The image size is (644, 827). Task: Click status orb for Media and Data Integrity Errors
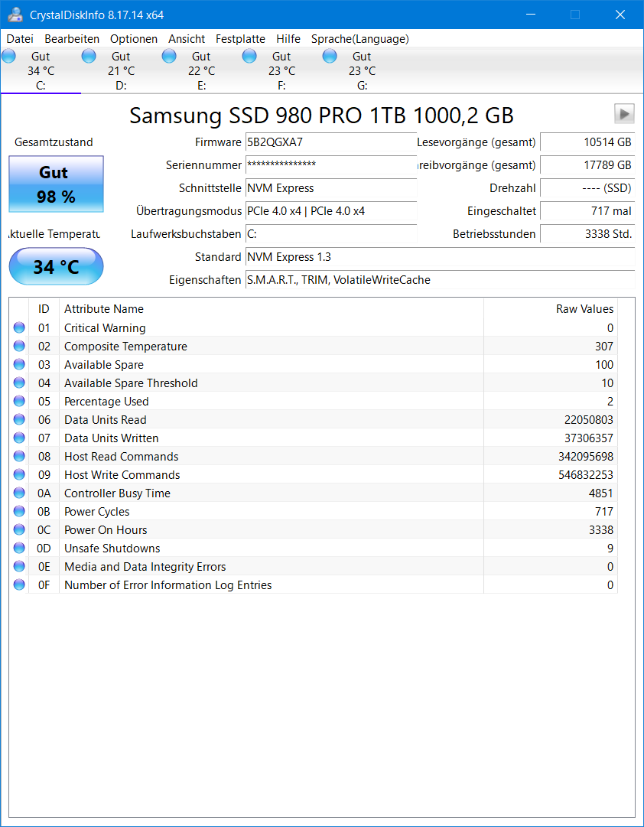tap(20, 566)
